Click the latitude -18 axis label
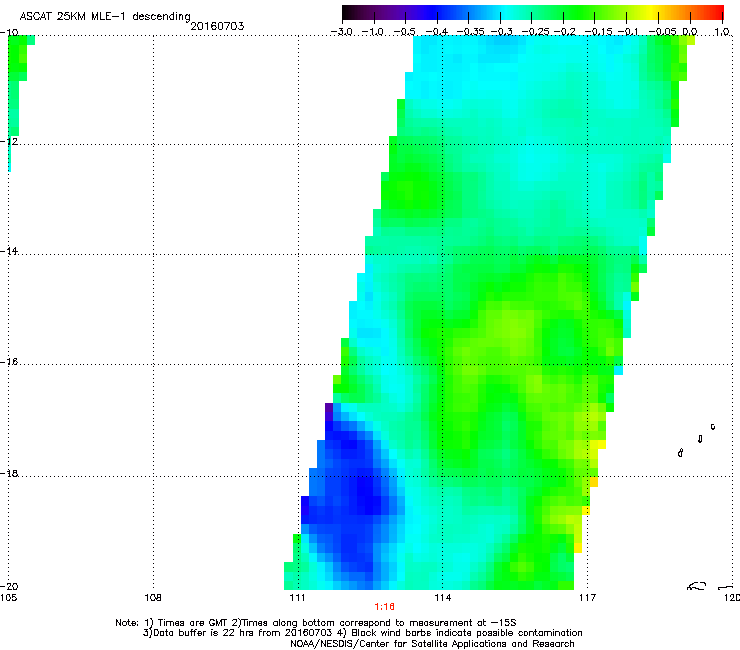The width and height of the screenshot is (740, 650). click(x=9, y=473)
